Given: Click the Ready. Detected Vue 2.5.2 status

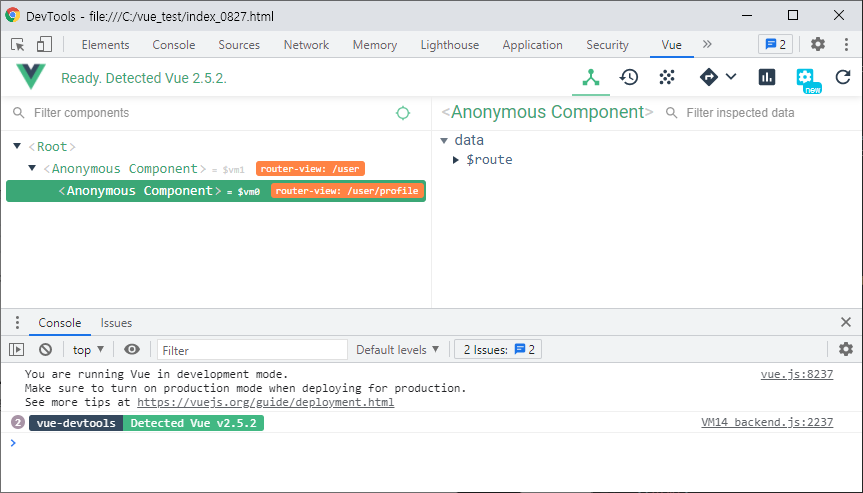Looking at the screenshot, I should [144, 78].
